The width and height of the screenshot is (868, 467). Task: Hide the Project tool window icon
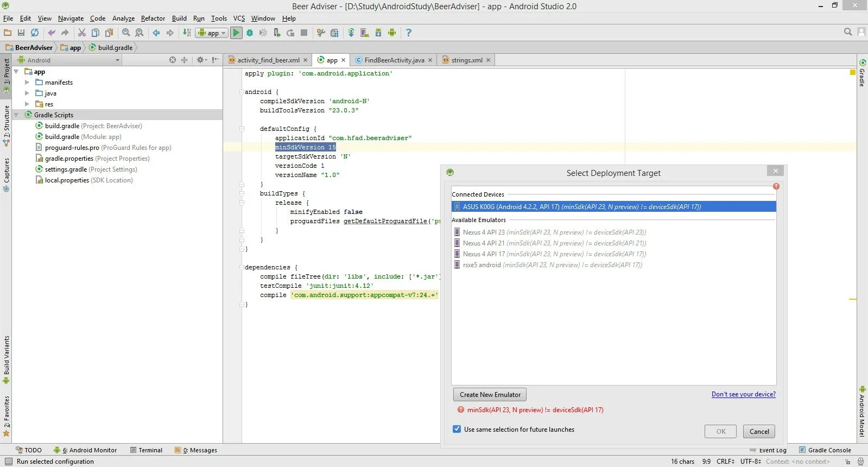(216, 60)
